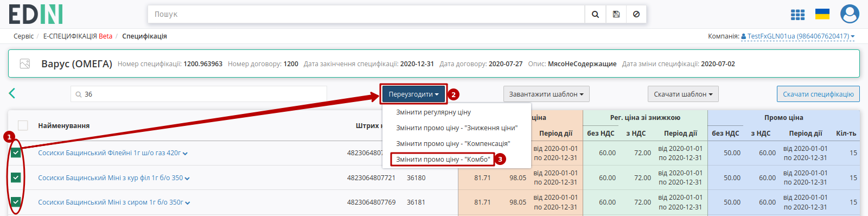Click the image placeholder icon near Варус
The width and height of the screenshot is (868, 216).
coord(25,64)
